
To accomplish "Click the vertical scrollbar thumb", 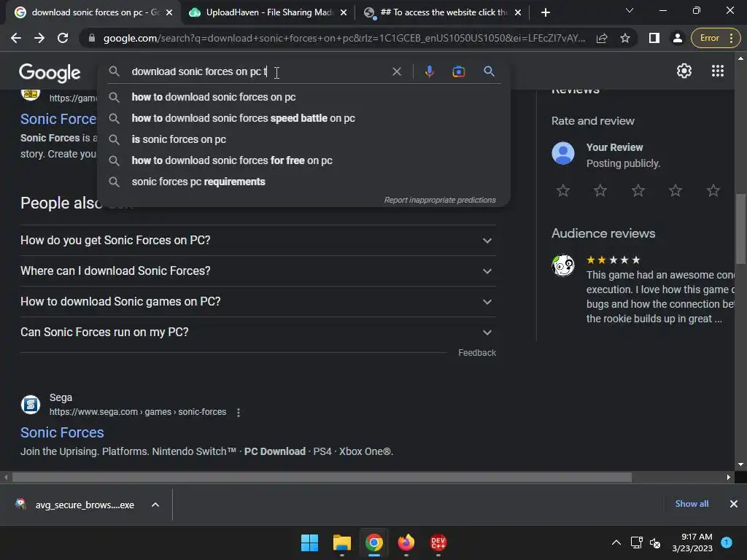I will coord(740,228).
